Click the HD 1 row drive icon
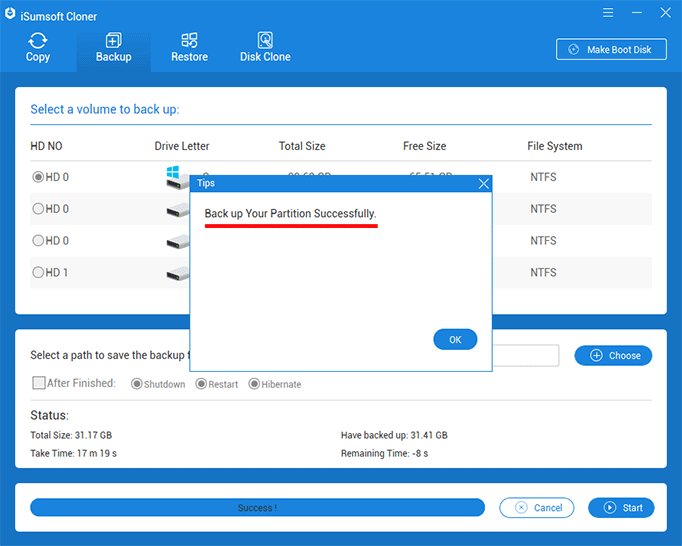This screenshot has height=546, width=682. 177,274
